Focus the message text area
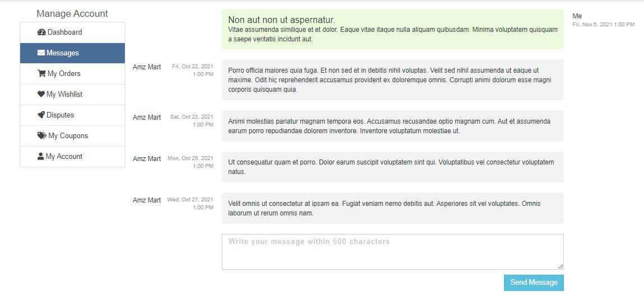 pyautogui.click(x=393, y=252)
